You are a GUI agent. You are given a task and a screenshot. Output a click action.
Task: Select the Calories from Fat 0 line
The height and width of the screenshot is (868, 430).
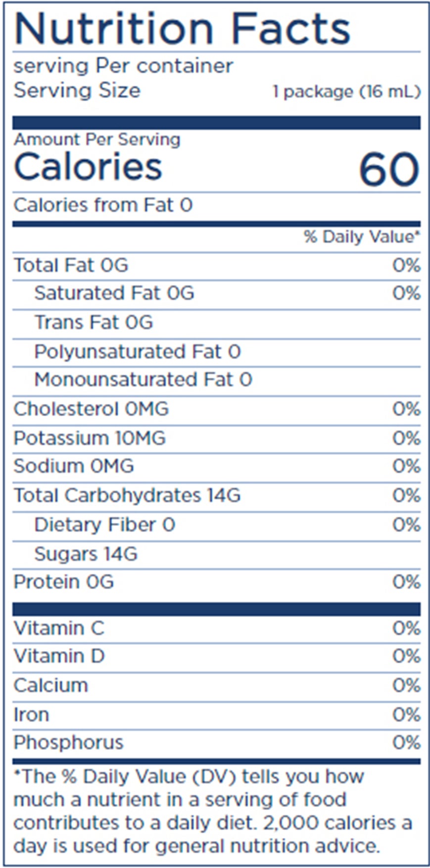click(103, 205)
